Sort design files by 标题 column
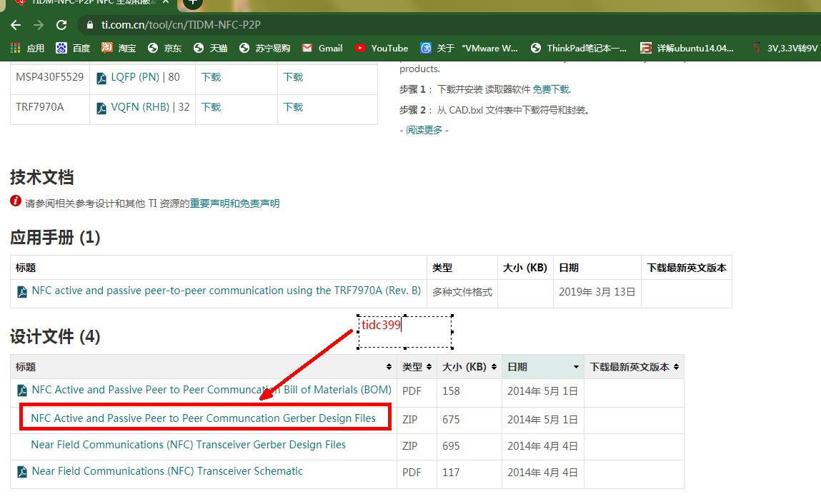Screen dimensions: 821x504 point(203,367)
